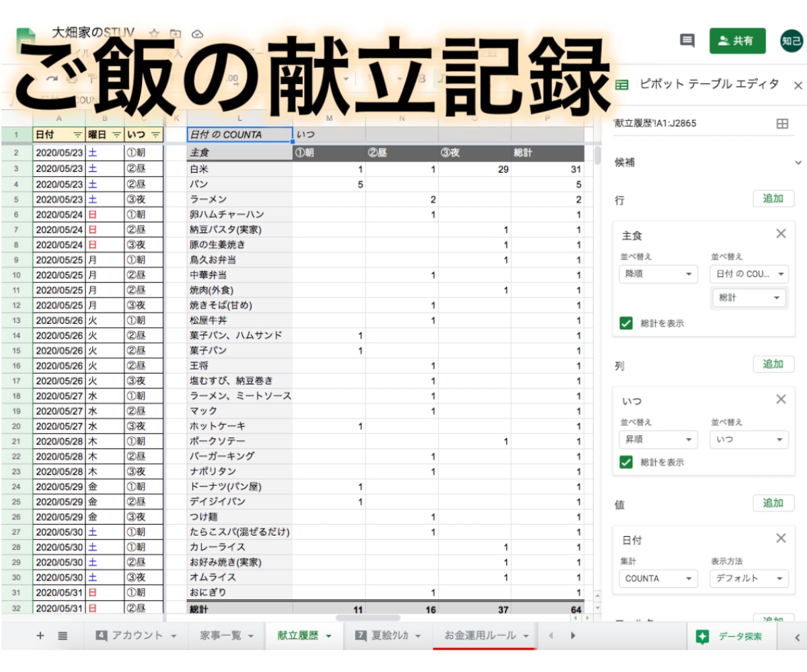
Task: Select the 白米 row label
Action: tap(239, 169)
